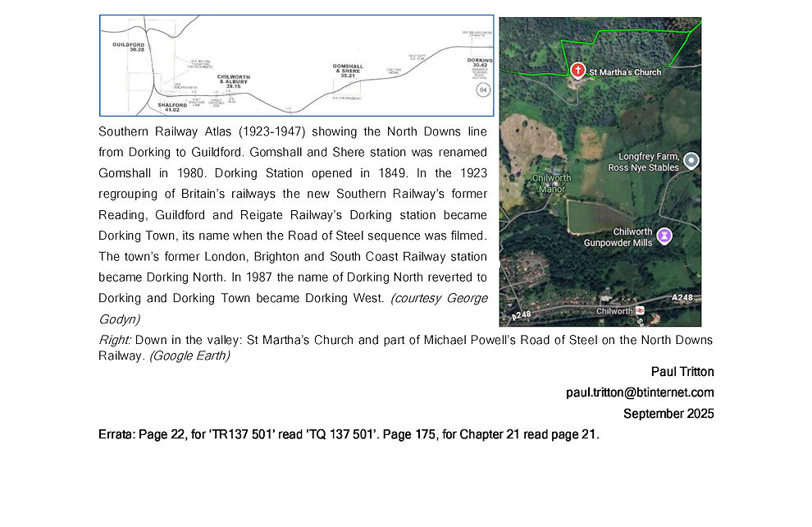Click the September 2025 date text

click(x=668, y=413)
